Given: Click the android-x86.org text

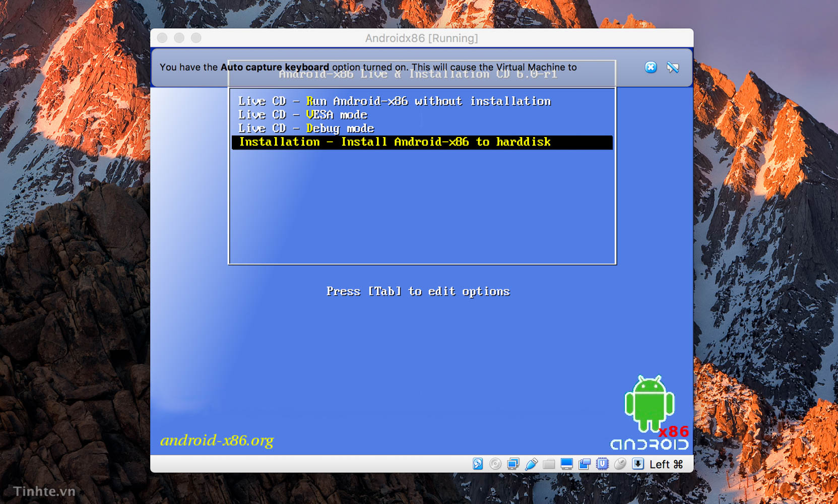Looking at the screenshot, I should 217,440.
